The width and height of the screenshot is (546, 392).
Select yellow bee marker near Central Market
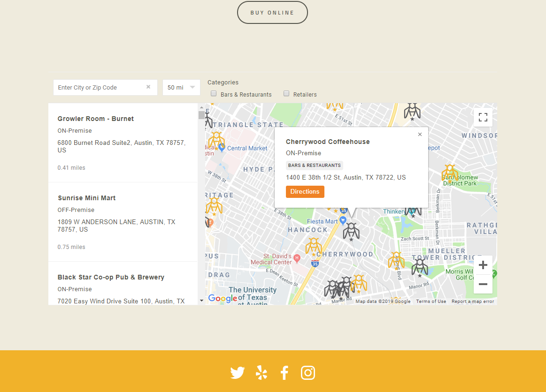tap(216, 140)
